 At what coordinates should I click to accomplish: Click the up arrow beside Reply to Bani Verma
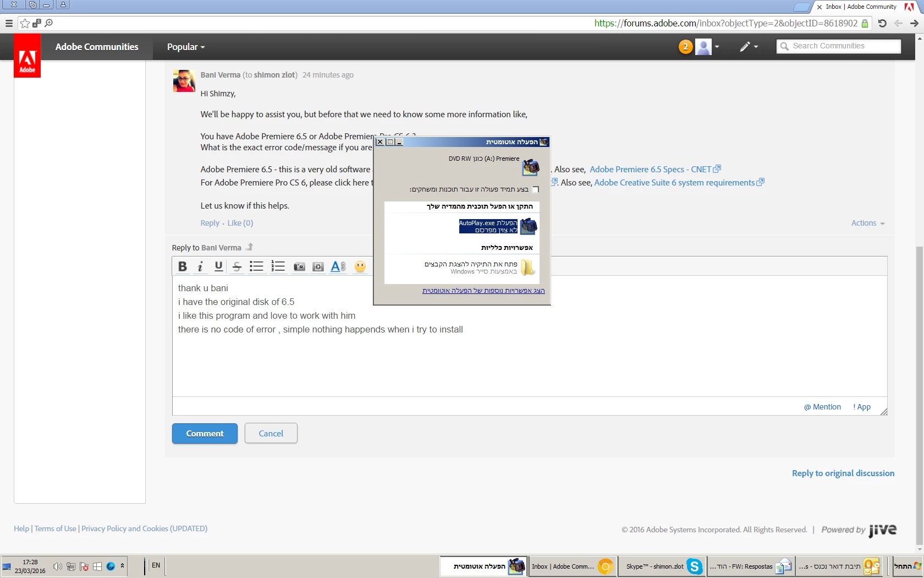(250, 247)
